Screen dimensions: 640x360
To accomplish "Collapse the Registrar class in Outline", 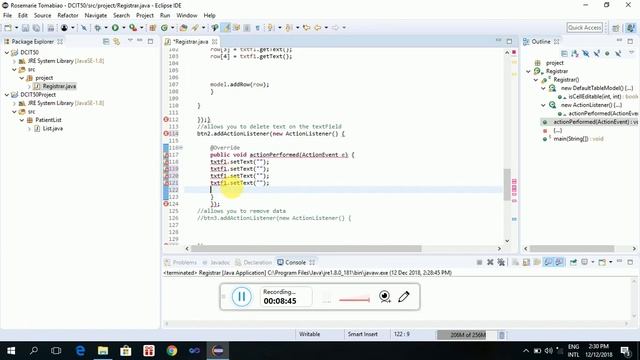I will click(x=529, y=71).
